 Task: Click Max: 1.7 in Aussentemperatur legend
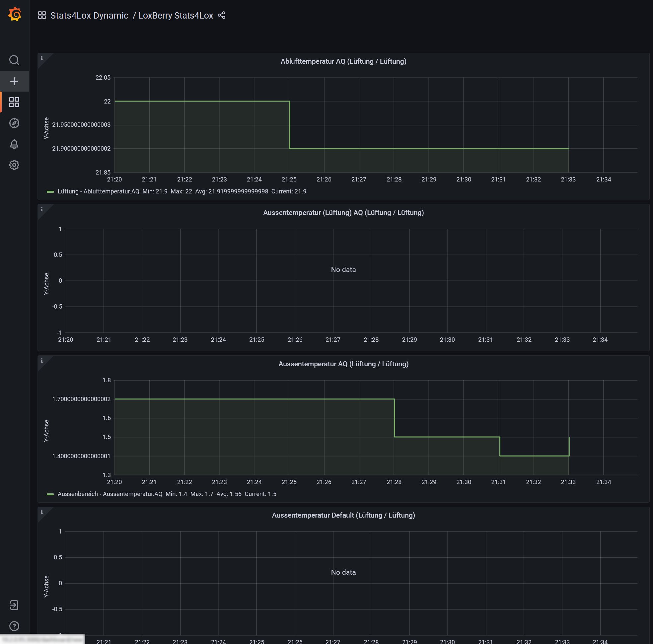(201, 494)
